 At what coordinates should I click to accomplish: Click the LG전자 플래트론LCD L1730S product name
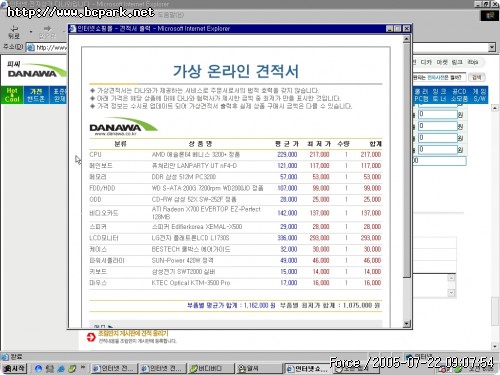click(x=190, y=238)
